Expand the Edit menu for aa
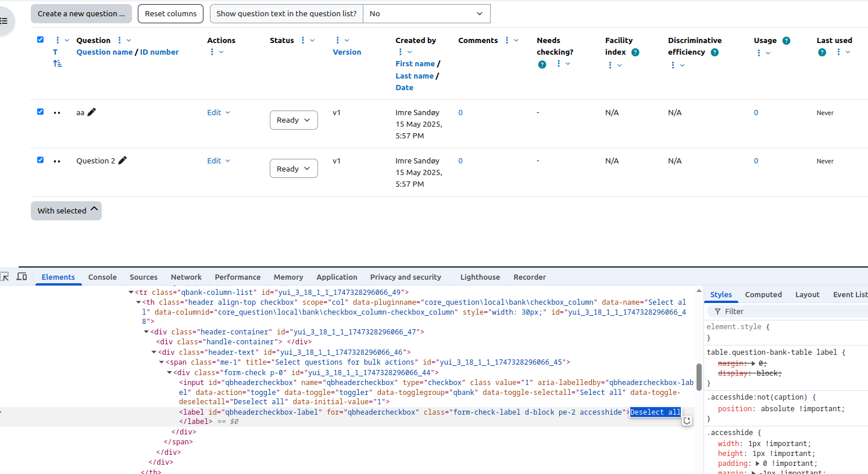Viewport: 868px width, 474px height. [x=219, y=113]
